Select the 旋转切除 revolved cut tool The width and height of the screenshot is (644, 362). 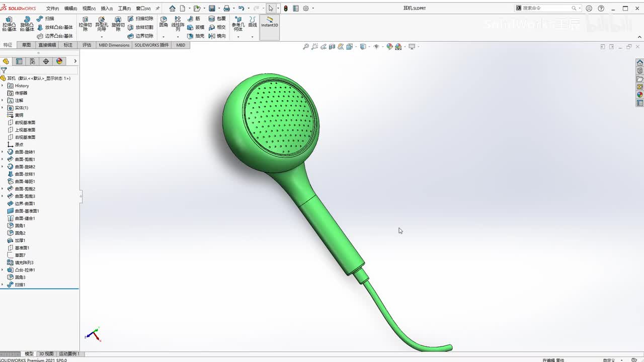click(x=118, y=25)
